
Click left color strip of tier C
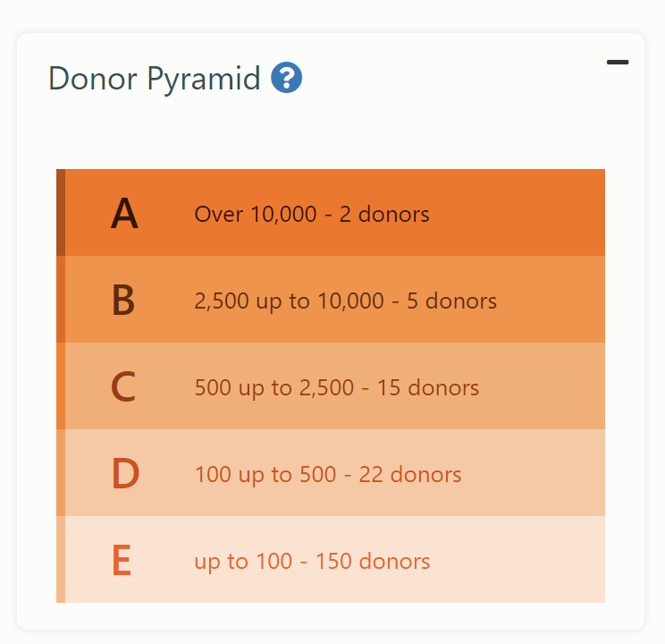point(61,386)
